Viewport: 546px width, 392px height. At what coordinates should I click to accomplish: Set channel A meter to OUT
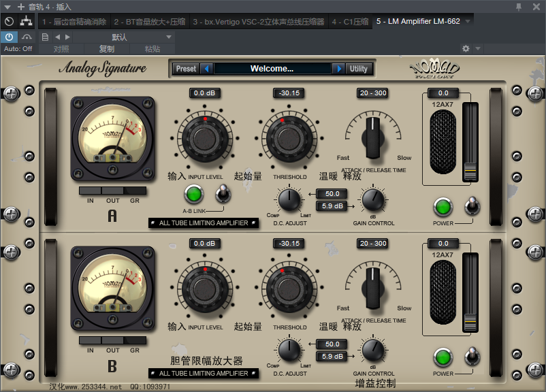pyautogui.click(x=112, y=191)
